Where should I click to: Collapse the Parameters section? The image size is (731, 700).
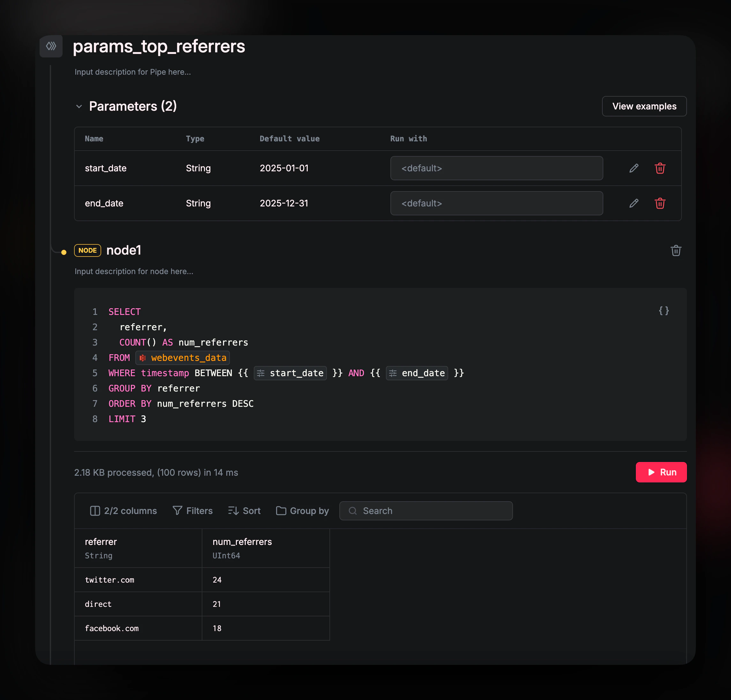(x=79, y=106)
